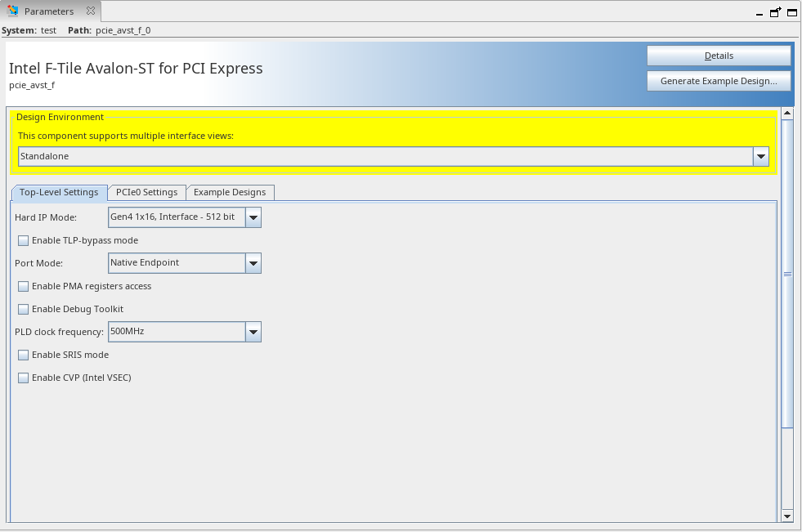Image resolution: width=802 pixels, height=532 pixels.
Task: Click Gen4 1x16 Interface 512 bit value
Action: pos(177,217)
